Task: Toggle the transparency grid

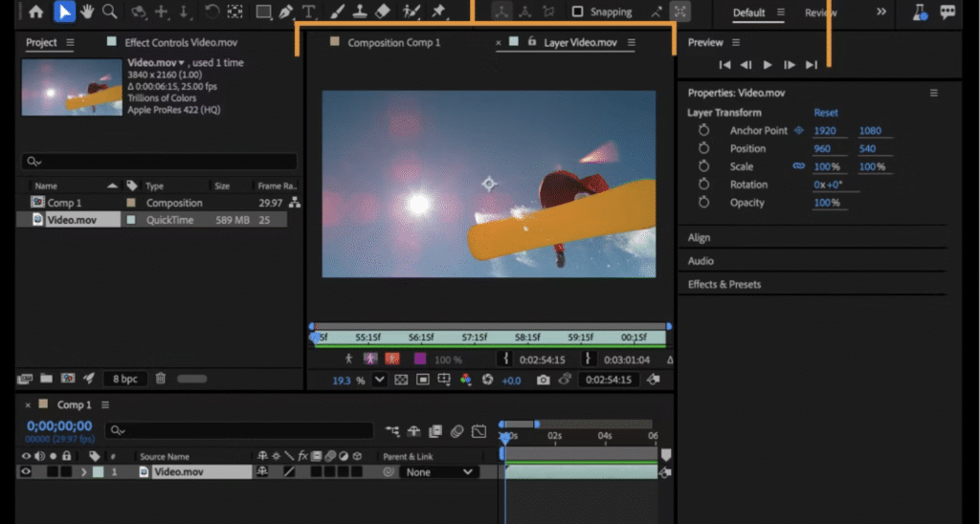Action: pyautogui.click(x=401, y=380)
